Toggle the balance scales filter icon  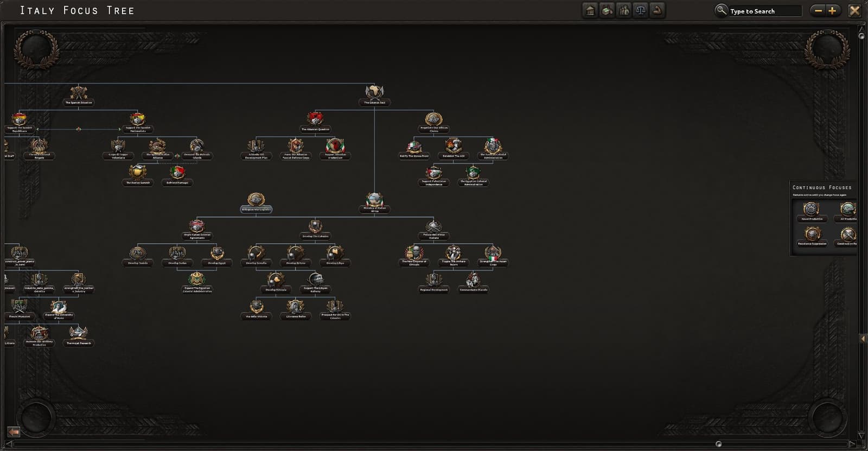[x=641, y=10]
